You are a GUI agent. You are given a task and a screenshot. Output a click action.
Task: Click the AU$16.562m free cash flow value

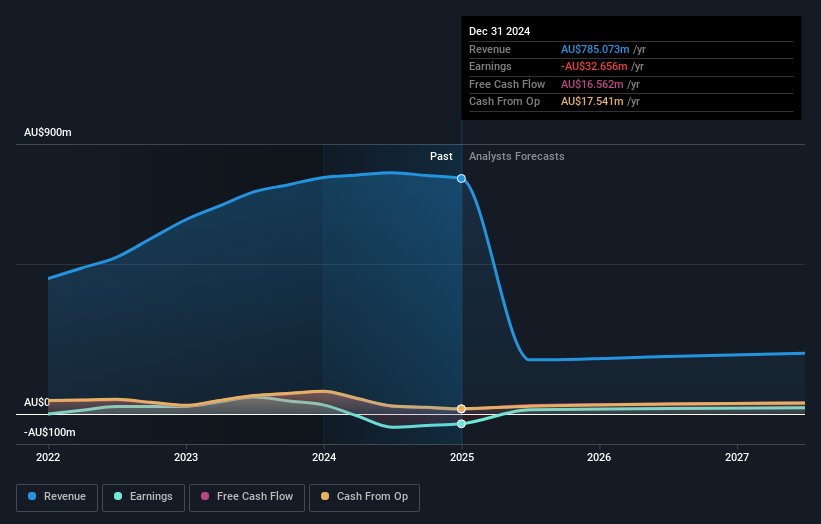(x=592, y=84)
